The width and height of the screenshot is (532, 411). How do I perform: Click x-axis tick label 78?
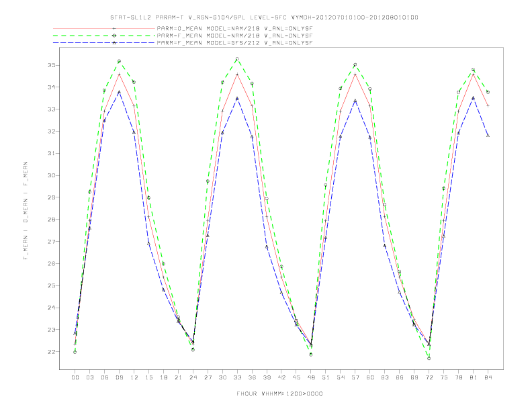[x=459, y=377]
